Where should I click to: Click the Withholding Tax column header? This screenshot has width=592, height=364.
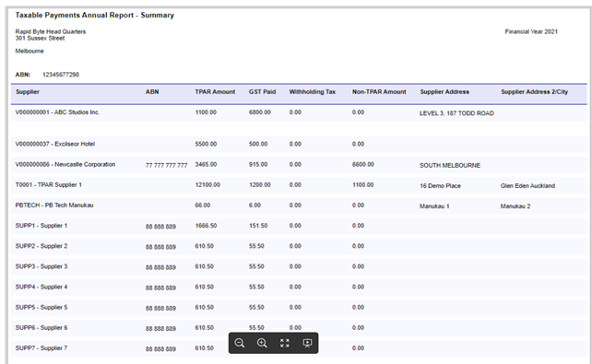point(313,91)
